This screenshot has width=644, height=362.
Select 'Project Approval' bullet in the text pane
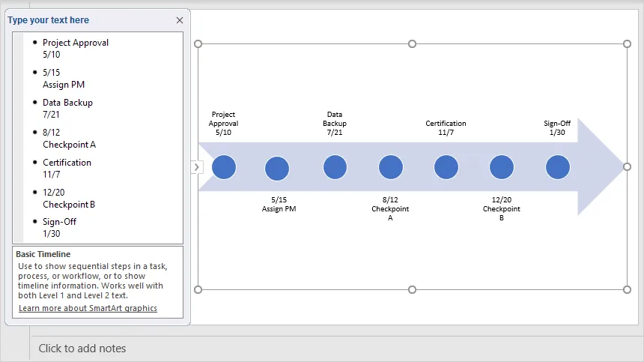pos(76,43)
